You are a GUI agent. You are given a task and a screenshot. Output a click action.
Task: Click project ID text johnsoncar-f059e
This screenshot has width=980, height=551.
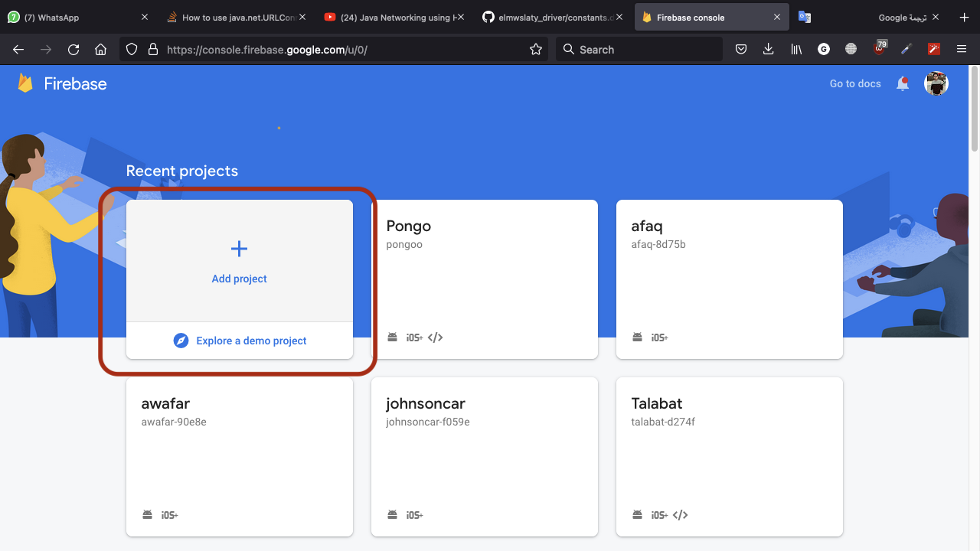point(428,422)
